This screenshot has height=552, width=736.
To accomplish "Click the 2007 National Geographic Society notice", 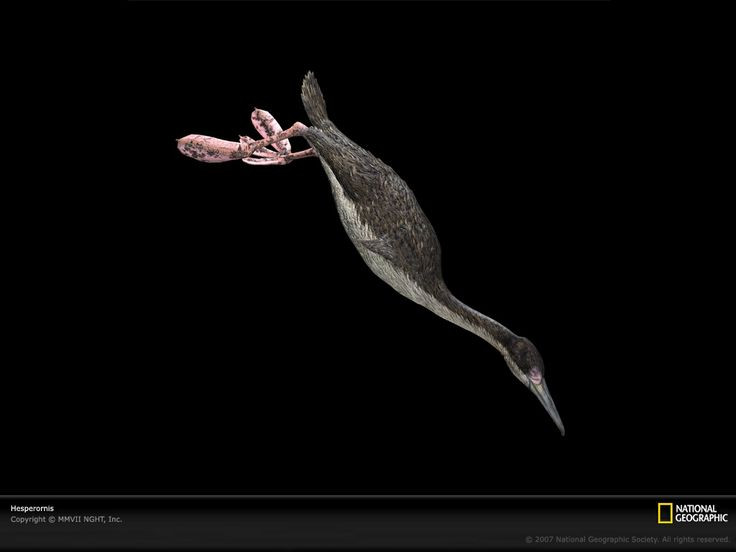I will [627, 539].
